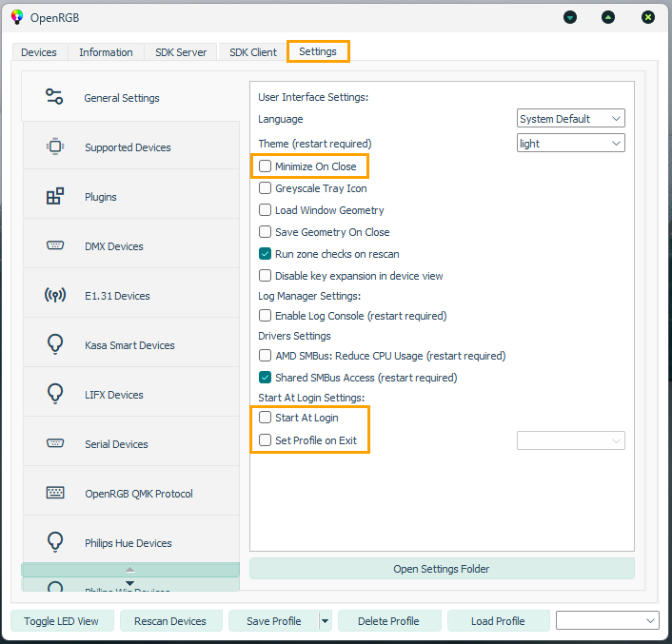Open Kasa Smart Devices settings
Image resolution: width=672 pixels, height=644 pixels.
131,343
